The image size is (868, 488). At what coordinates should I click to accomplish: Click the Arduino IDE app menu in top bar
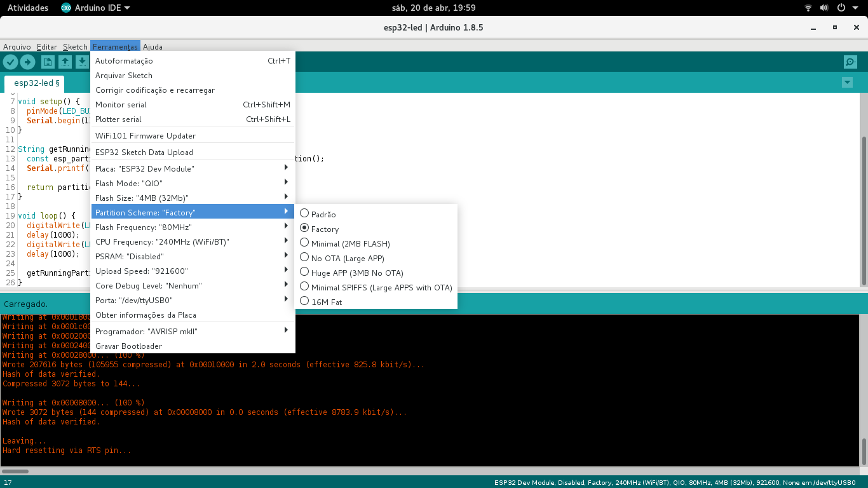95,8
